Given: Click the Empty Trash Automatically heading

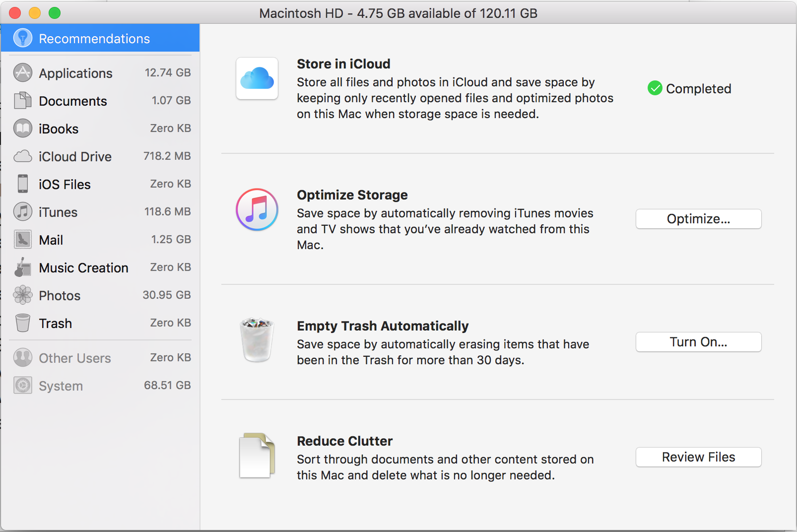Looking at the screenshot, I should pos(383,326).
